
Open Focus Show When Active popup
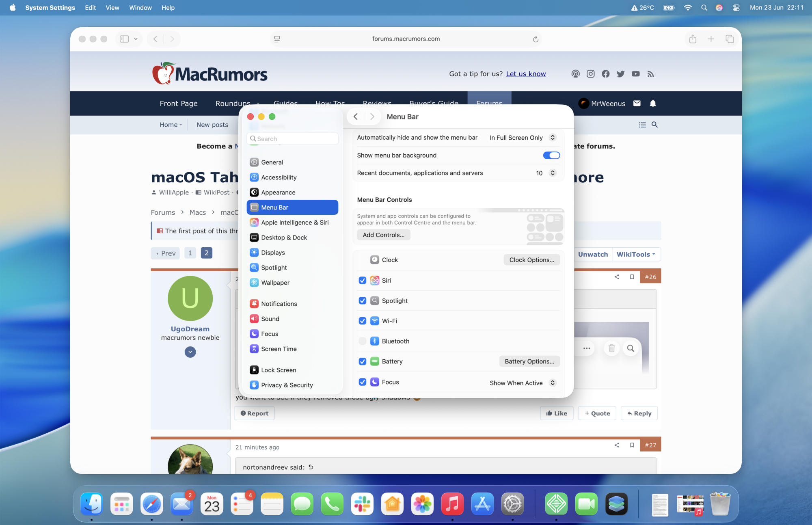[x=522, y=383]
